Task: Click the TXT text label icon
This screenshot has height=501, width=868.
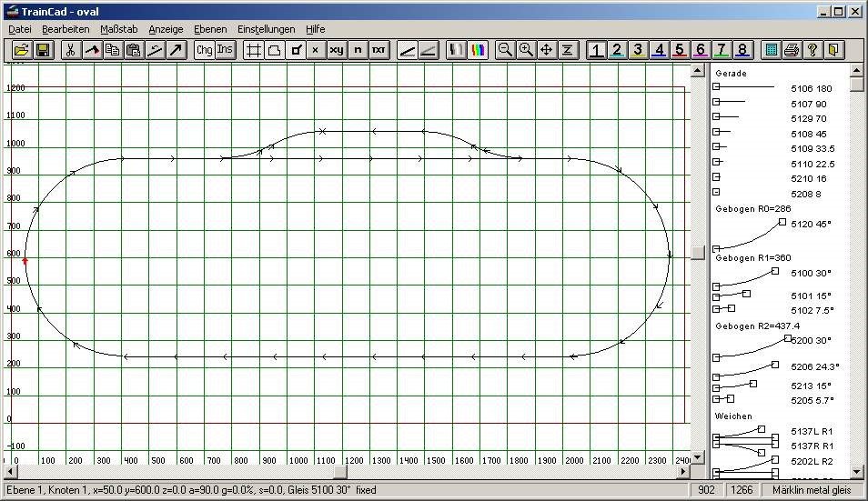Action: coord(378,50)
